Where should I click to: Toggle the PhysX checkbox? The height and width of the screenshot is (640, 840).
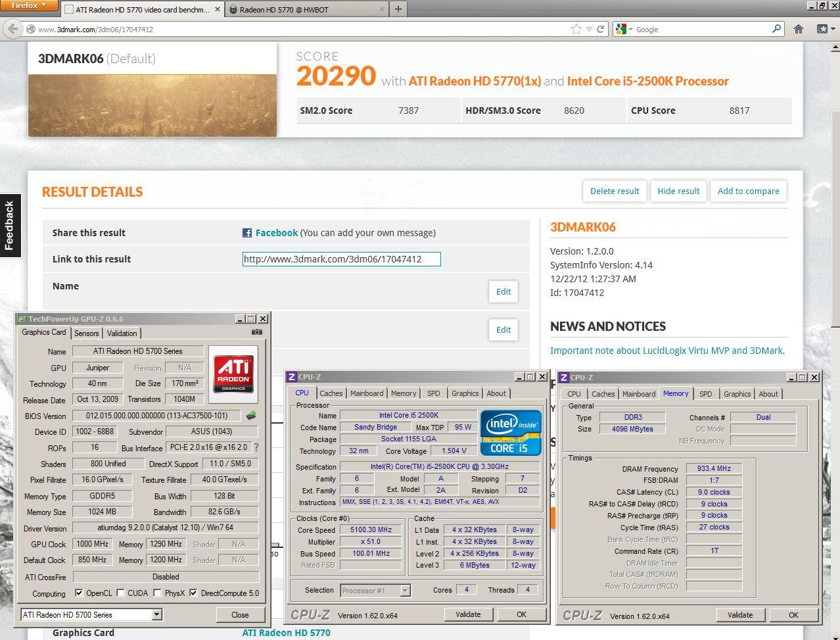157,593
